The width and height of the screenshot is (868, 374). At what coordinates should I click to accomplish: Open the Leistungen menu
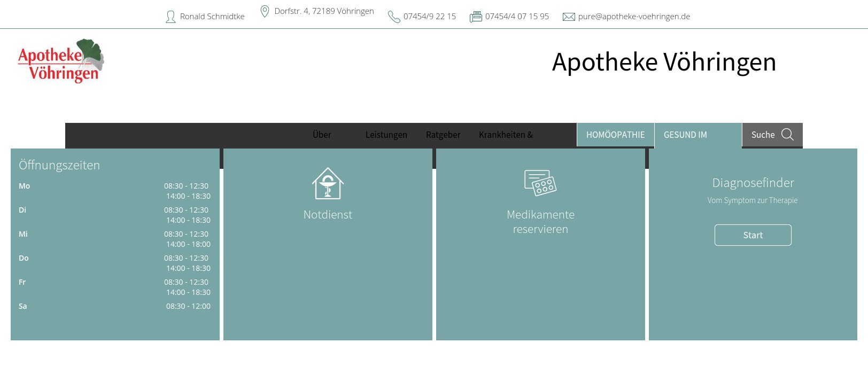coord(386,135)
